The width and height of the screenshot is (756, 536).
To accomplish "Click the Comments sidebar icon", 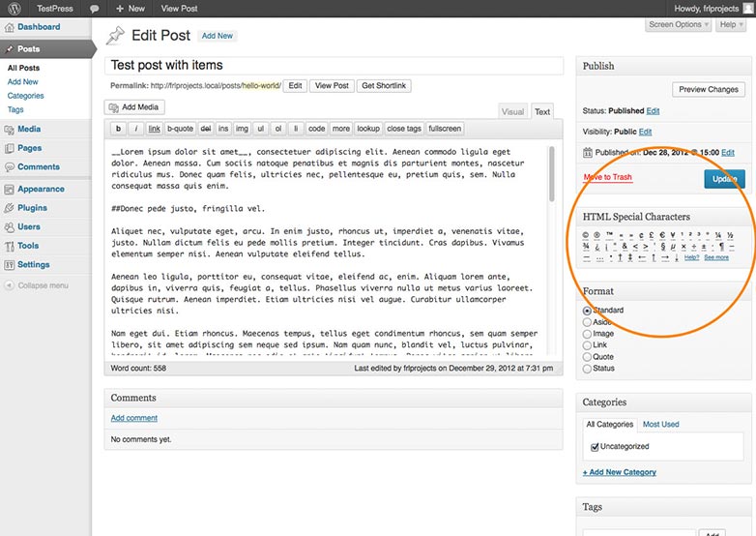I will point(9,167).
